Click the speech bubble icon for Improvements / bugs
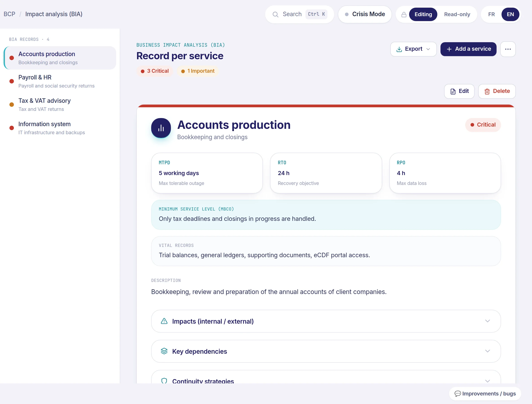Viewport: 532px width, 404px height. [457, 394]
